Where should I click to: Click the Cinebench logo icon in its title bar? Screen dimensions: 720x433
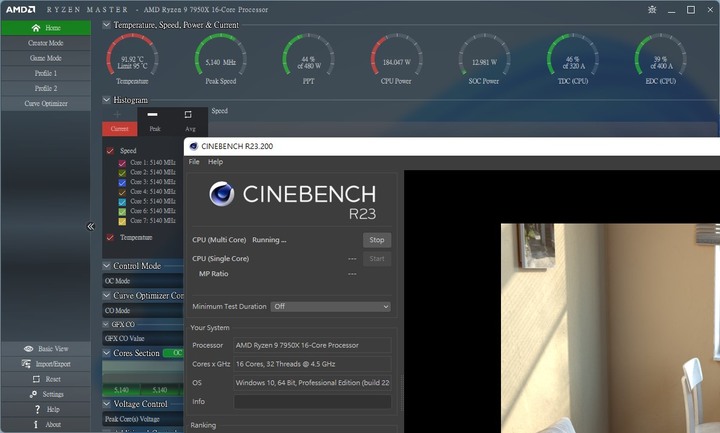193,146
